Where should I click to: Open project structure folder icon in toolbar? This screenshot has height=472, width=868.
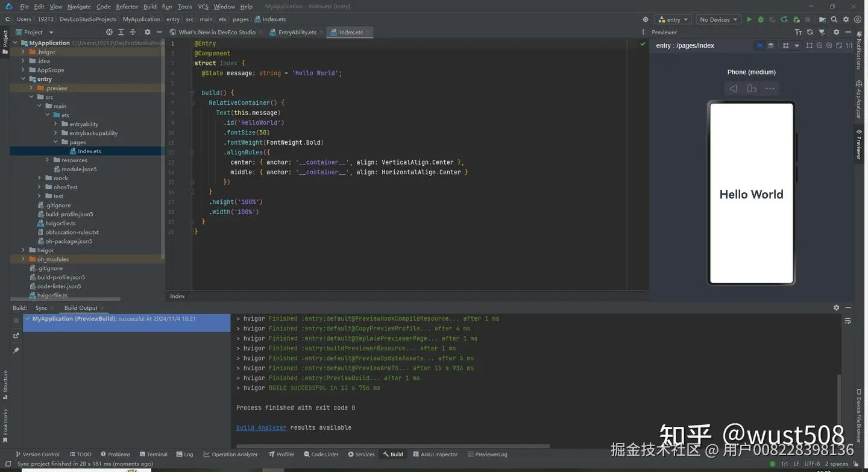(822, 19)
